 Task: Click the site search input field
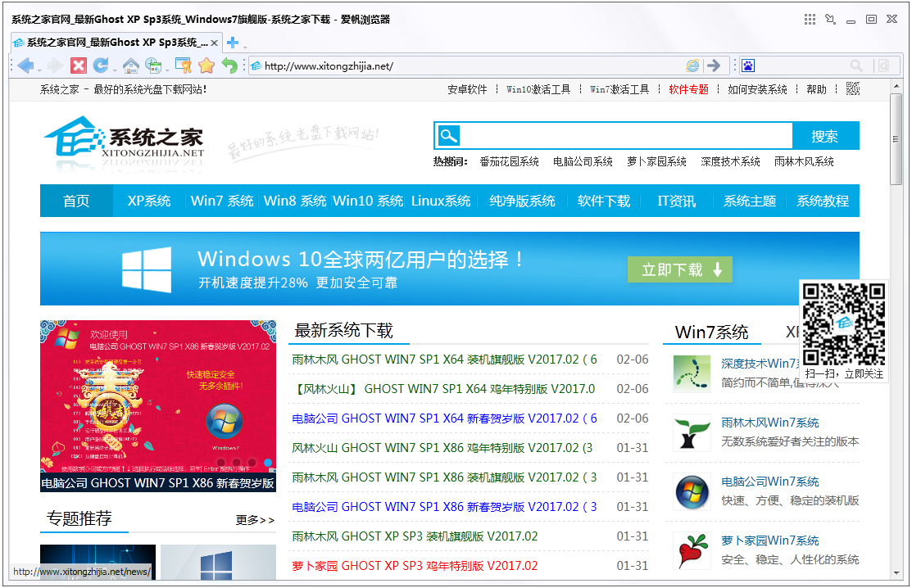click(x=626, y=136)
